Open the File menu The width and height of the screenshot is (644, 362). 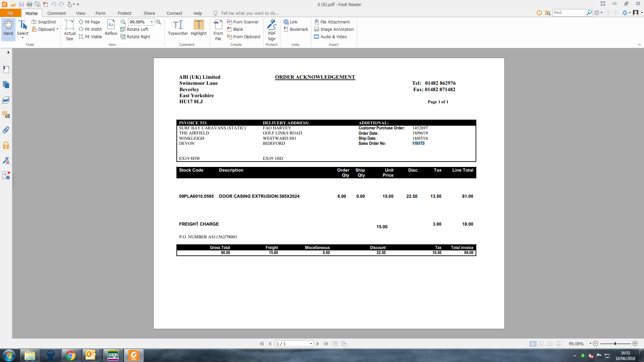[x=10, y=13]
